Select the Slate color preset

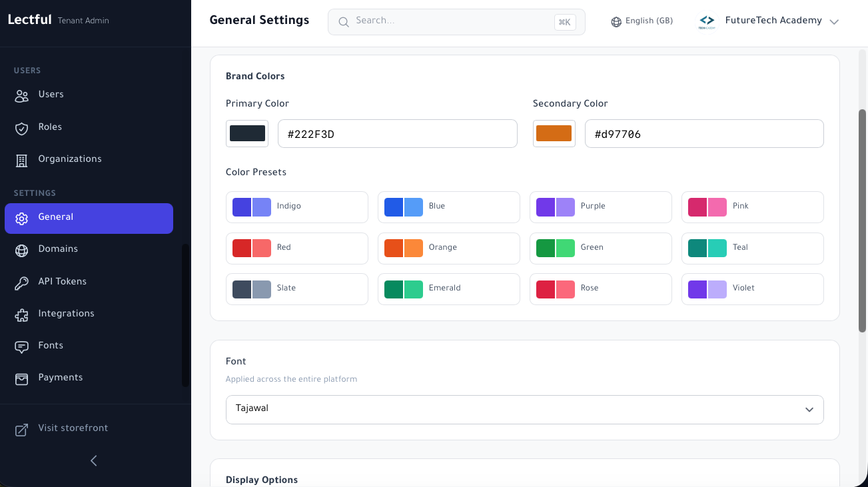click(x=297, y=288)
